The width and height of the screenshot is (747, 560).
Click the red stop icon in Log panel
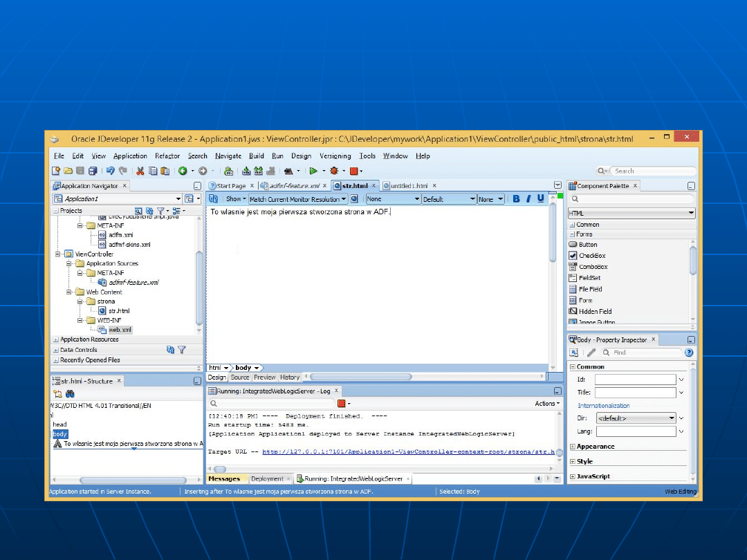[341, 403]
